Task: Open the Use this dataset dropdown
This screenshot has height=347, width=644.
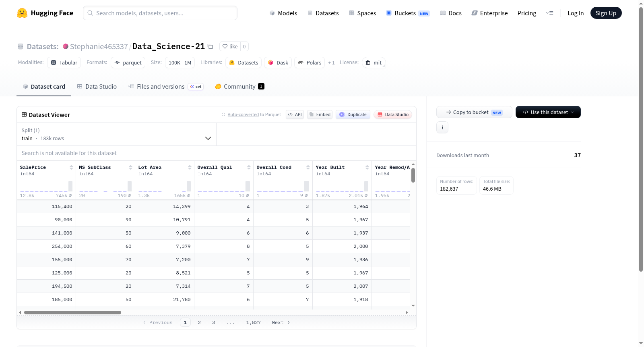Action: click(x=548, y=112)
